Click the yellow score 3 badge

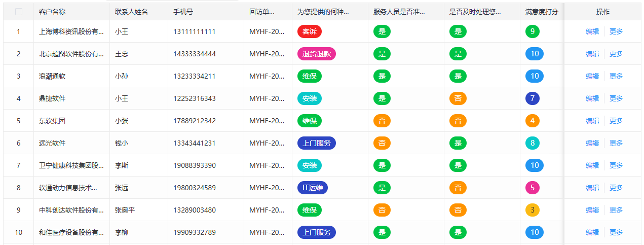tap(532, 210)
